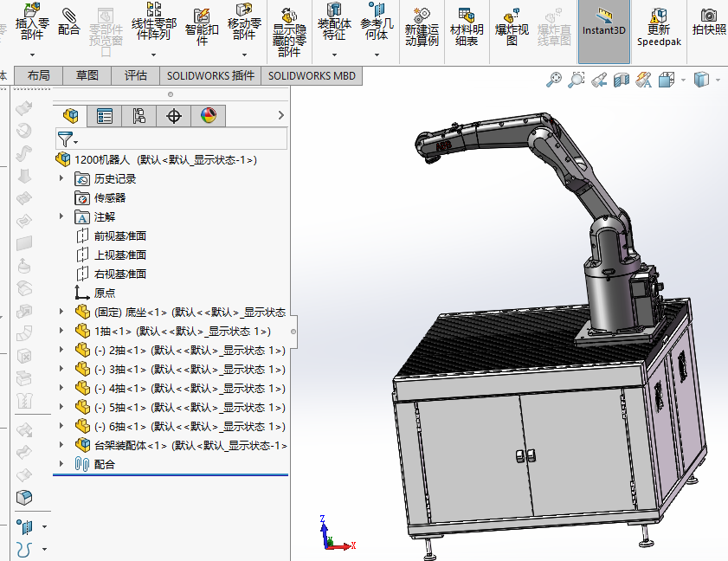This screenshot has width=728, height=561.
Task: Expand 台架装配体<1> subassembly node
Action: pos(61,445)
